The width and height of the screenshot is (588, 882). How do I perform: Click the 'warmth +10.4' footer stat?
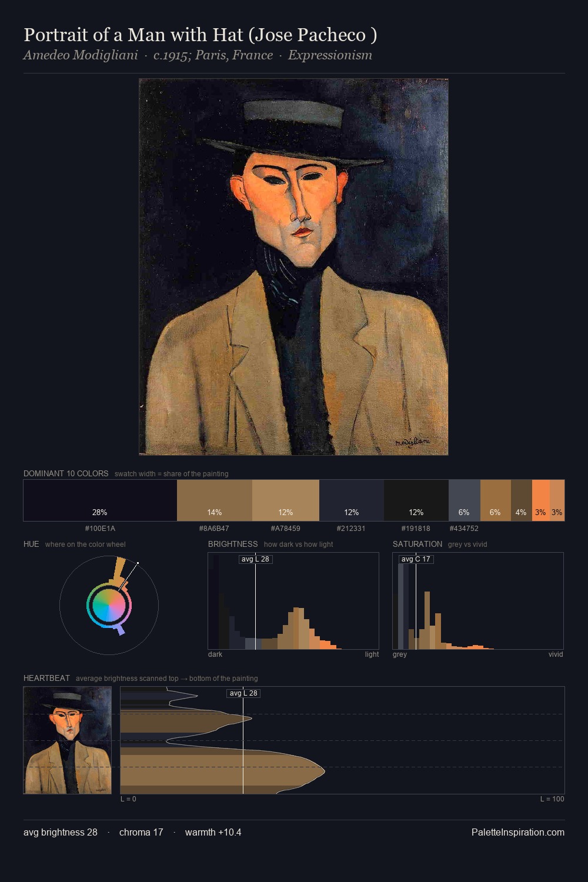tap(213, 832)
